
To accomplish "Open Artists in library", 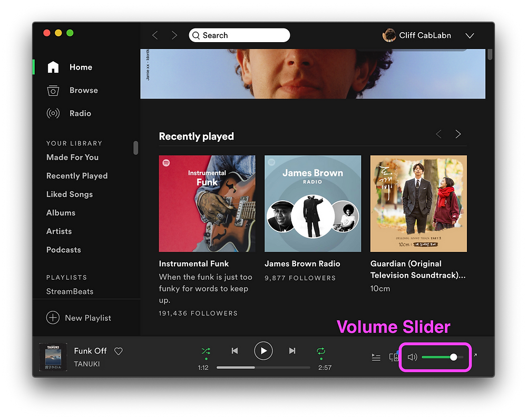I will [59, 231].
